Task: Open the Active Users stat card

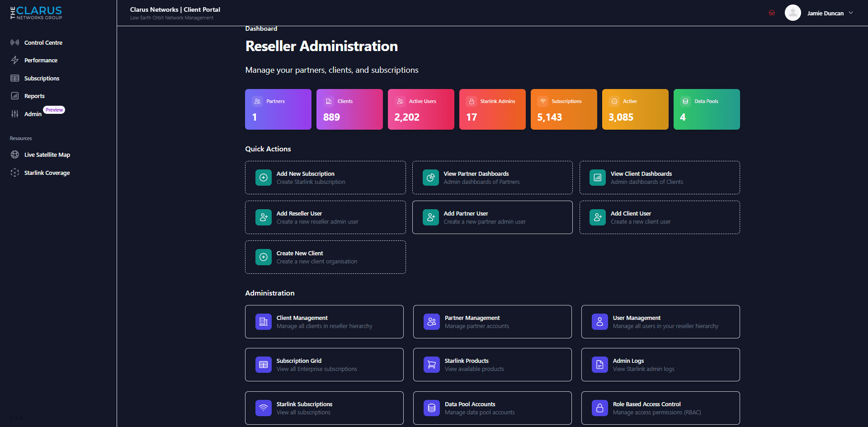Action: [x=421, y=109]
